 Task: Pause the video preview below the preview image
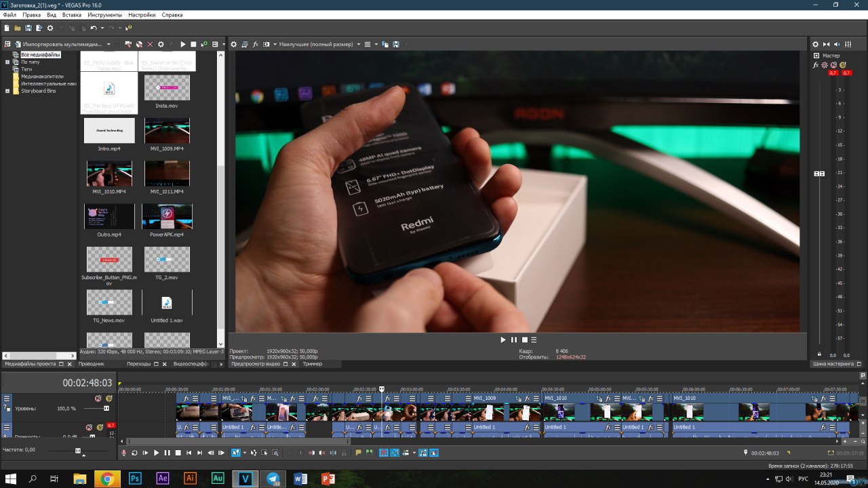pos(513,340)
